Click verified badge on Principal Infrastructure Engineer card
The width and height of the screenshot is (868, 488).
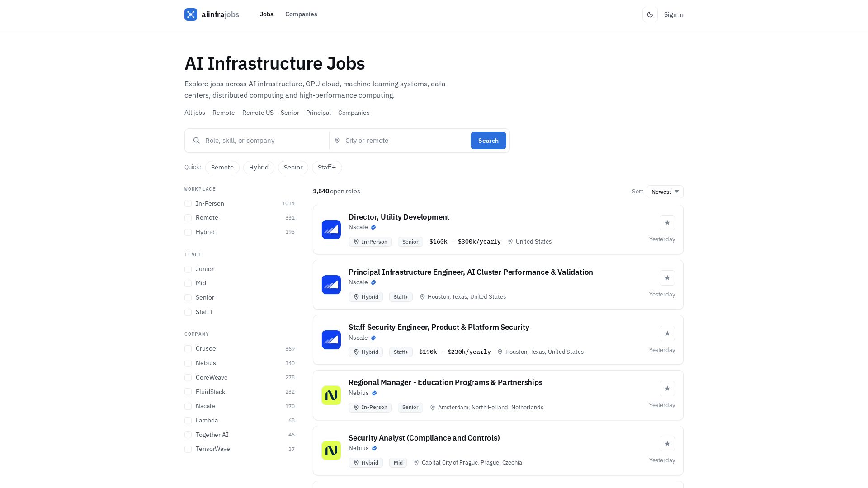[x=373, y=282]
